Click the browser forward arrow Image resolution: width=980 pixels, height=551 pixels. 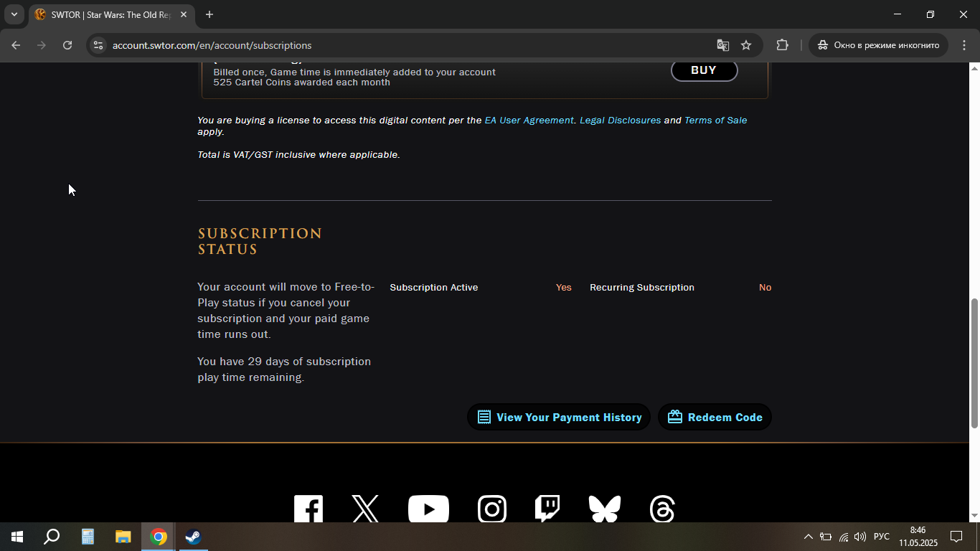(42, 45)
